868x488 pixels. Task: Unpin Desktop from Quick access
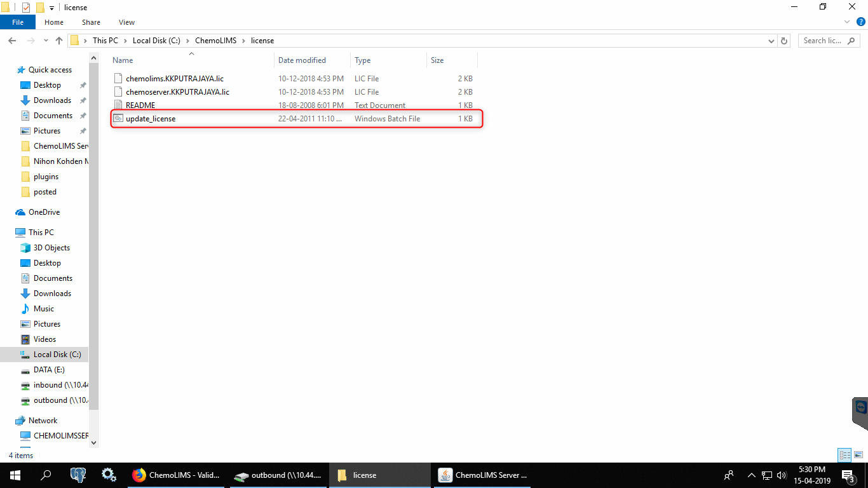point(83,85)
